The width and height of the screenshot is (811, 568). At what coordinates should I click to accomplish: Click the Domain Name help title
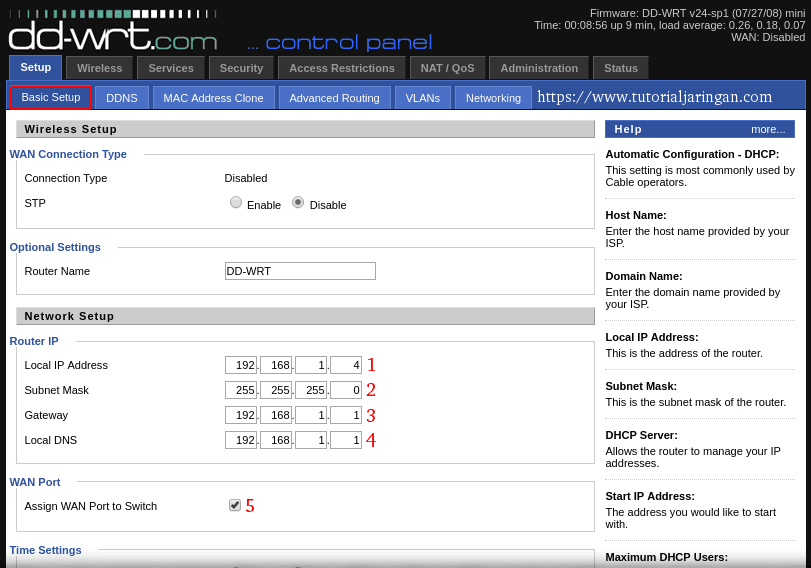[644, 276]
